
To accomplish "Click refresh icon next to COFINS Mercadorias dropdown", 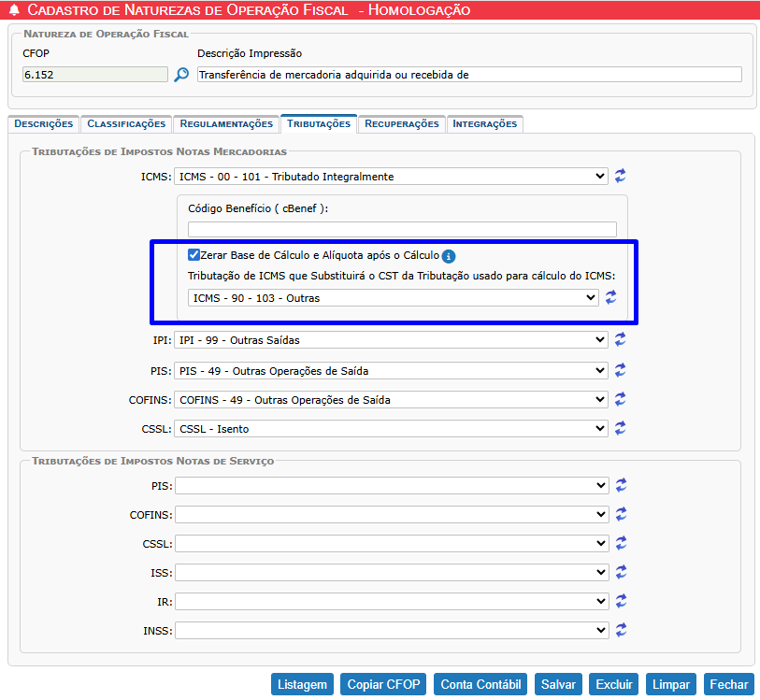I will pyautogui.click(x=621, y=399).
